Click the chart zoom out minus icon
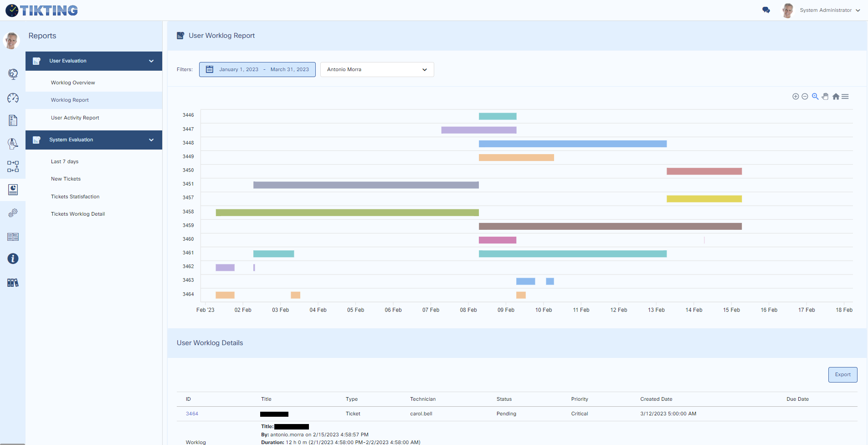Viewport: 868px width, 445px height. tap(805, 97)
